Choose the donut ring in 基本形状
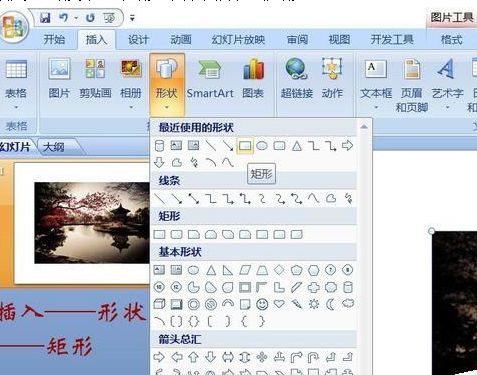The height and width of the screenshot is (375, 477). click(194, 304)
